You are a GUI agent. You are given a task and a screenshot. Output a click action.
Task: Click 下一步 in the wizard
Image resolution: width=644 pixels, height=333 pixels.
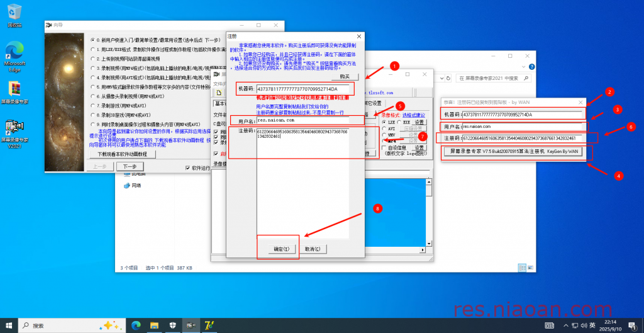coord(130,166)
